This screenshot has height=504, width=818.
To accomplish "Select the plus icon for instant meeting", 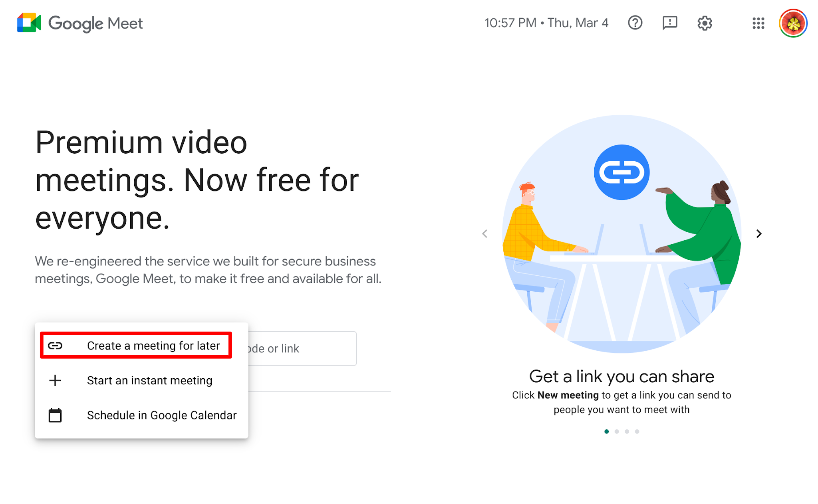I will point(55,380).
